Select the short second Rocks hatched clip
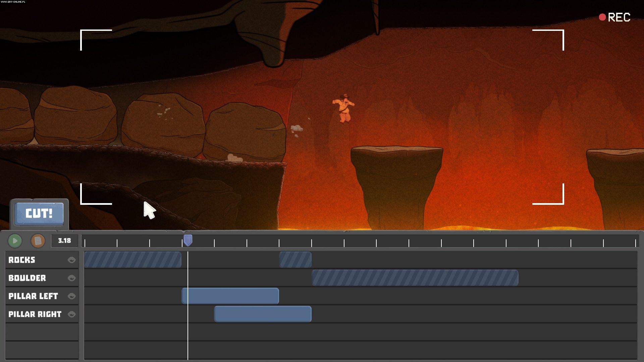 click(x=296, y=260)
